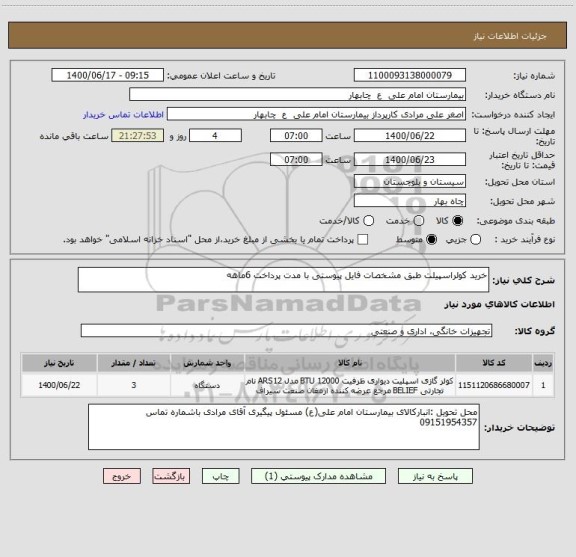Click the گروه کالا field
The width and height of the screenshot is (576, 557).
pos(286,331)
